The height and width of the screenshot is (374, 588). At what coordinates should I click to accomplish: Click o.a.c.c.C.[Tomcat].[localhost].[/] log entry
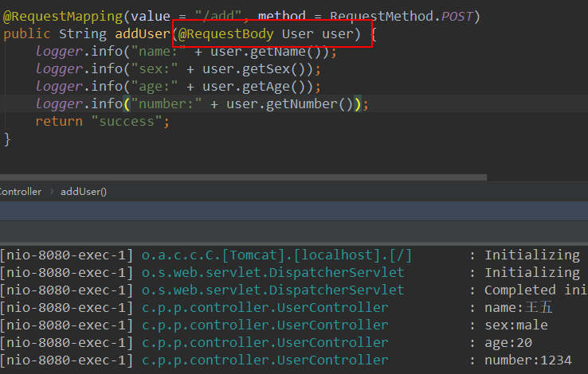276,255
